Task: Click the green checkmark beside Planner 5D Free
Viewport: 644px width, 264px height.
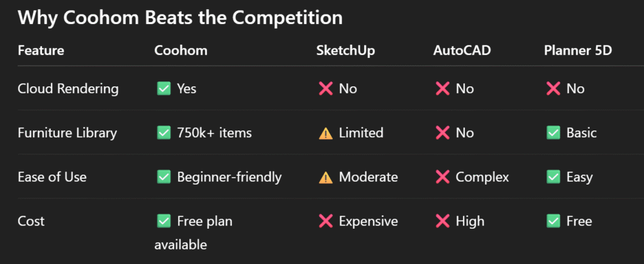Action: [553, 222]
